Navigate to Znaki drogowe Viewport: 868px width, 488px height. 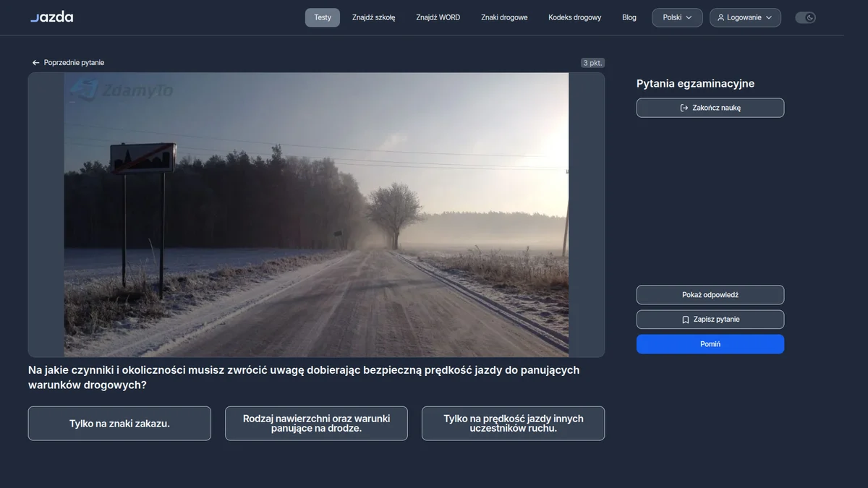(x=504, y=17)
